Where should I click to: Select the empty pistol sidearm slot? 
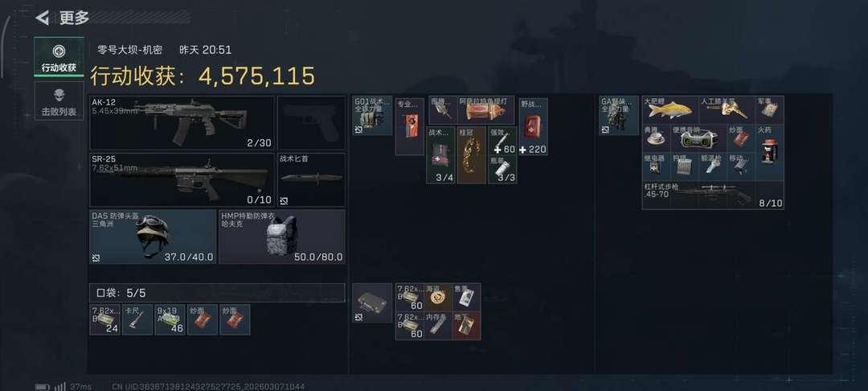coord(311,123)
